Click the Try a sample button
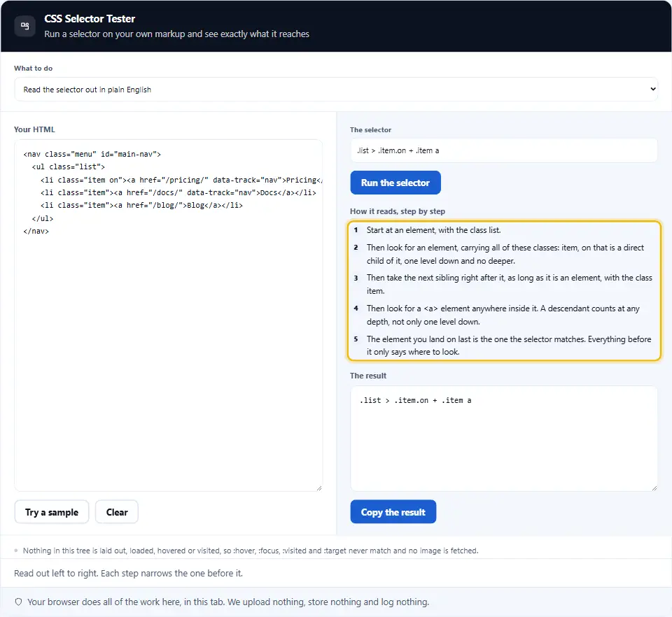Image resolution: width=672 pixels, height=617 pixels. [52, 512]
